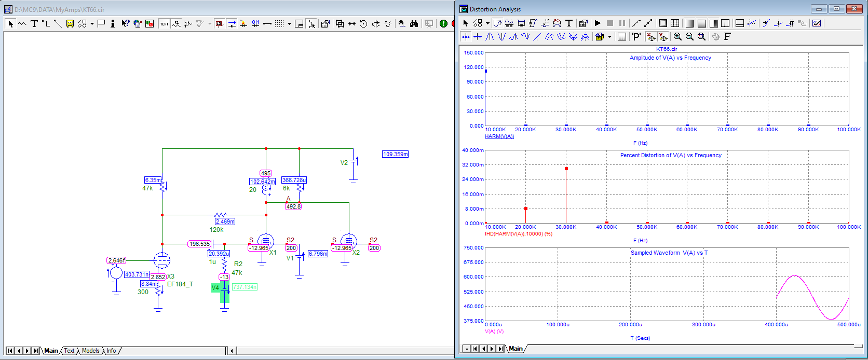Open the grid dots dropdown arrow
The width and height of the screenshot is (868, 360).
pos(289,24)
